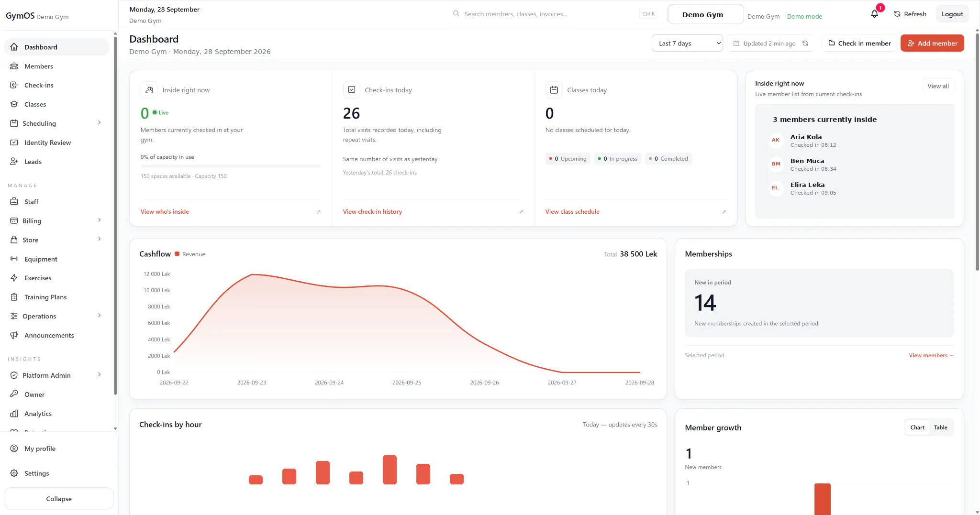Click the Equipment dumbbell icon

(14, 259)
